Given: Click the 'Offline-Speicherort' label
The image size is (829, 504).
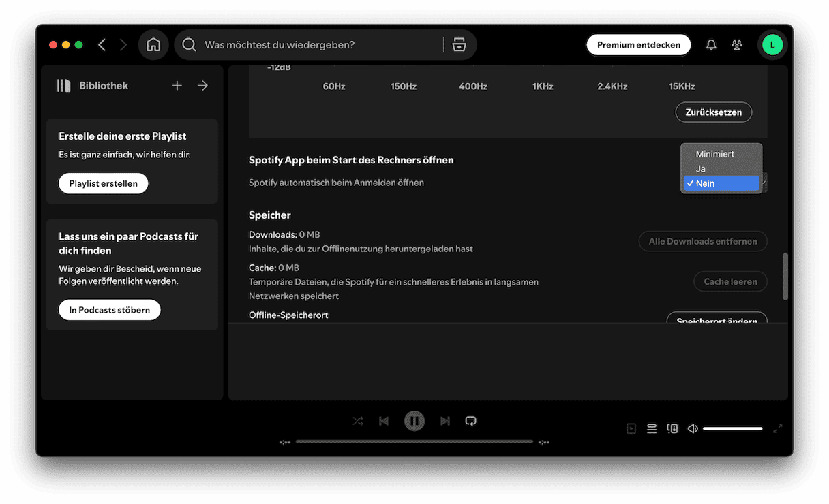Looking at the screenshot, I should 288,315.
